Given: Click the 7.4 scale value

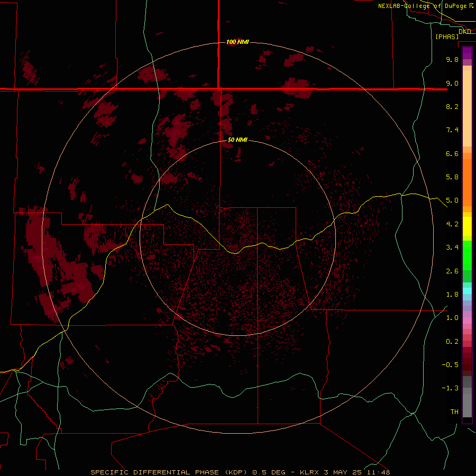Looking at the screenshot, I should 452,130.
